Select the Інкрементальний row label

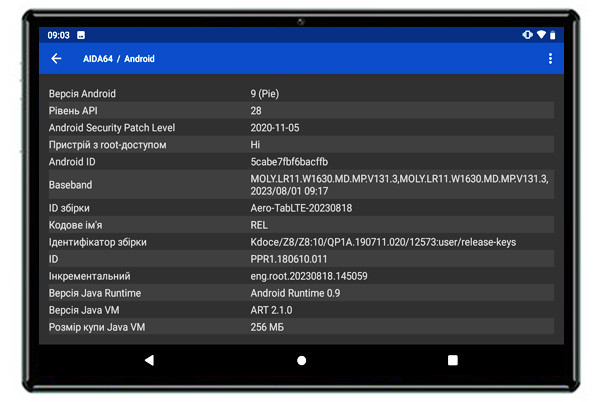pyautogui.click(x=89, y=276)
